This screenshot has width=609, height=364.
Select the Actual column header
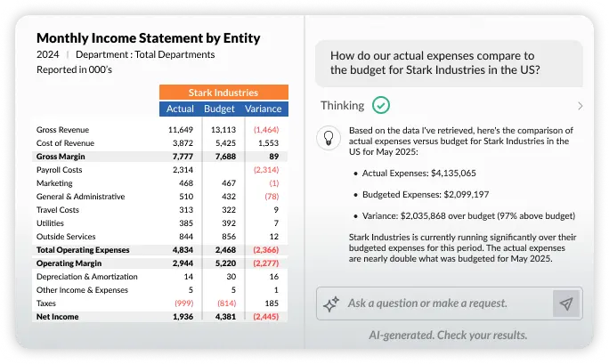point(180,109)
